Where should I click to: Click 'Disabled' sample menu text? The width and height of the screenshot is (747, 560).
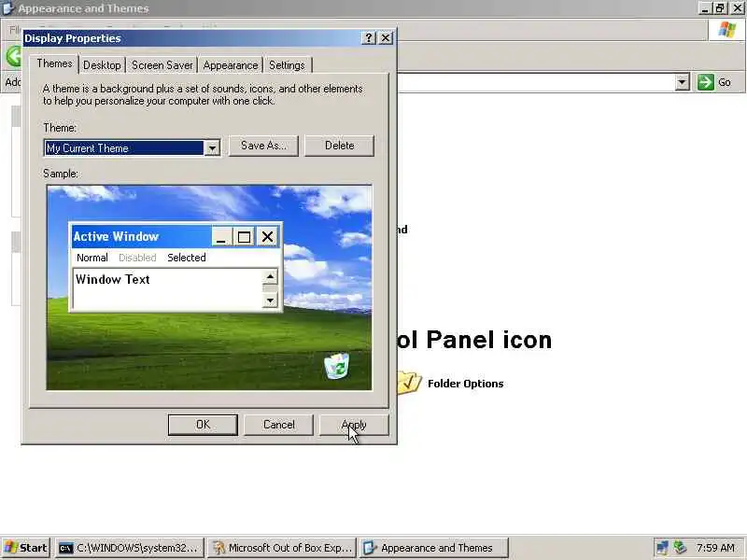tap(137, 258)
